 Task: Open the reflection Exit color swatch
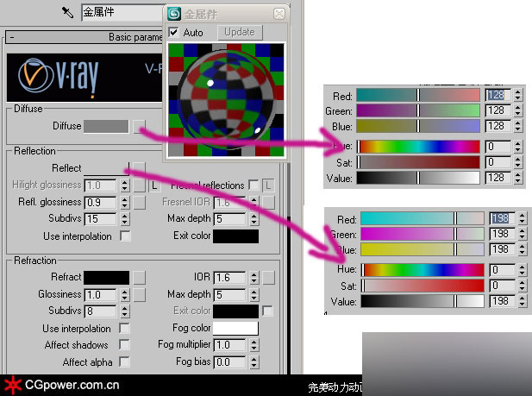(235, 236)
